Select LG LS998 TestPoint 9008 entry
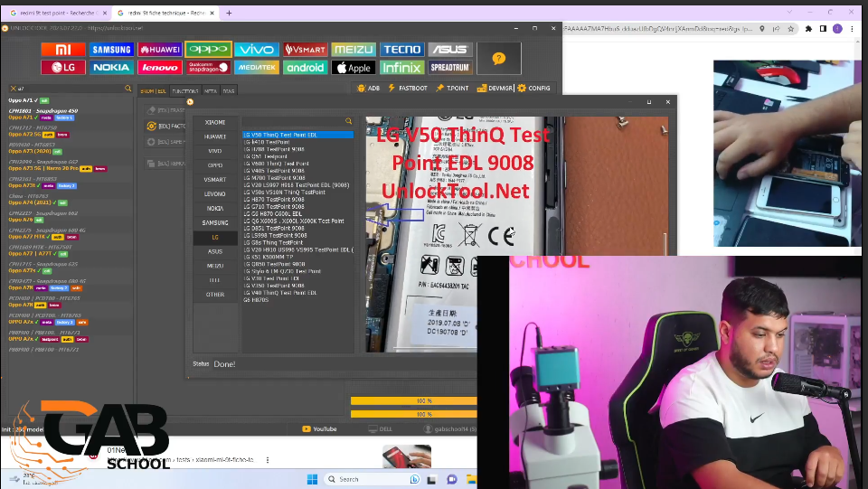 tap(297, 235)
